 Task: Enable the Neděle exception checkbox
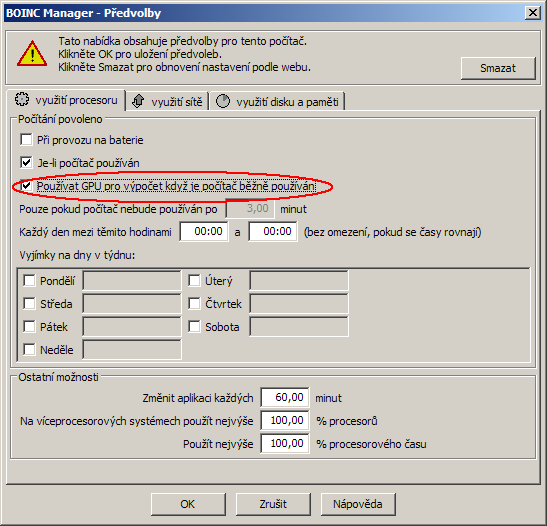tap(29, 350)
